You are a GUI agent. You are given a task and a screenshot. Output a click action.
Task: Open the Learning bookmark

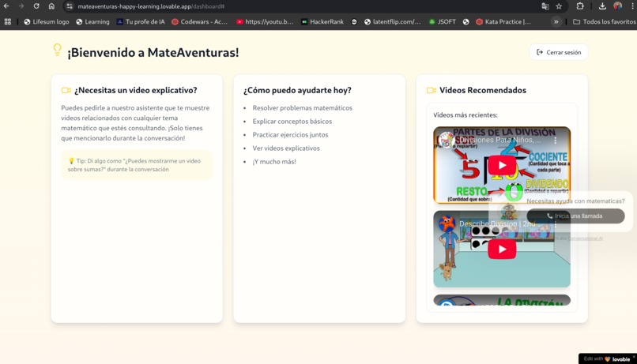(92, 22)
